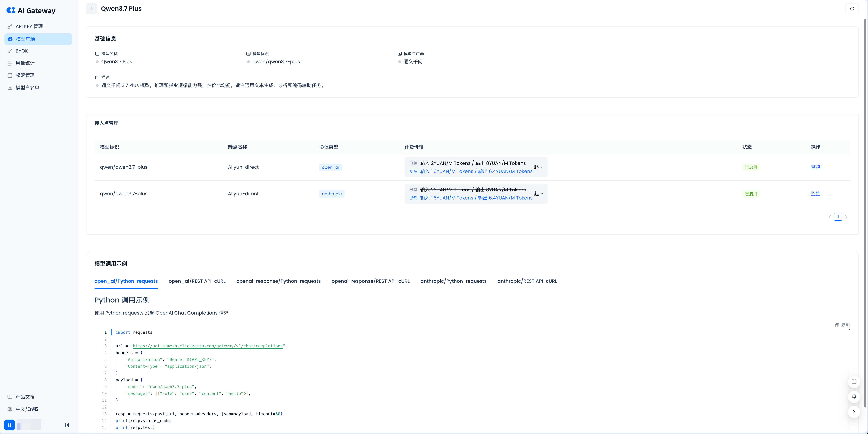Image resolution: width=868 pixels, height=434 pixels.
Task: Click the 模型标识 field icon
Action: 248,54
